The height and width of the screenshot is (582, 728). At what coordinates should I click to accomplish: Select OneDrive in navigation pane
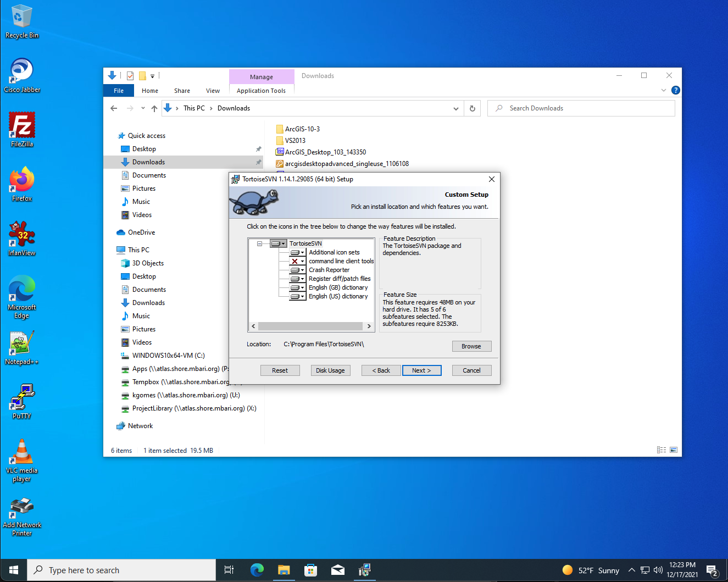(142, 232)
